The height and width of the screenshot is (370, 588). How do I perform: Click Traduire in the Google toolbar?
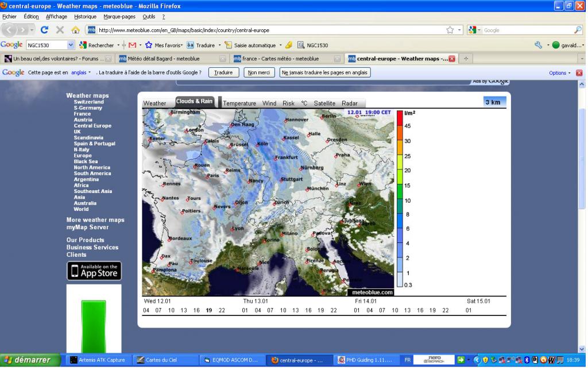pos(201,45)
